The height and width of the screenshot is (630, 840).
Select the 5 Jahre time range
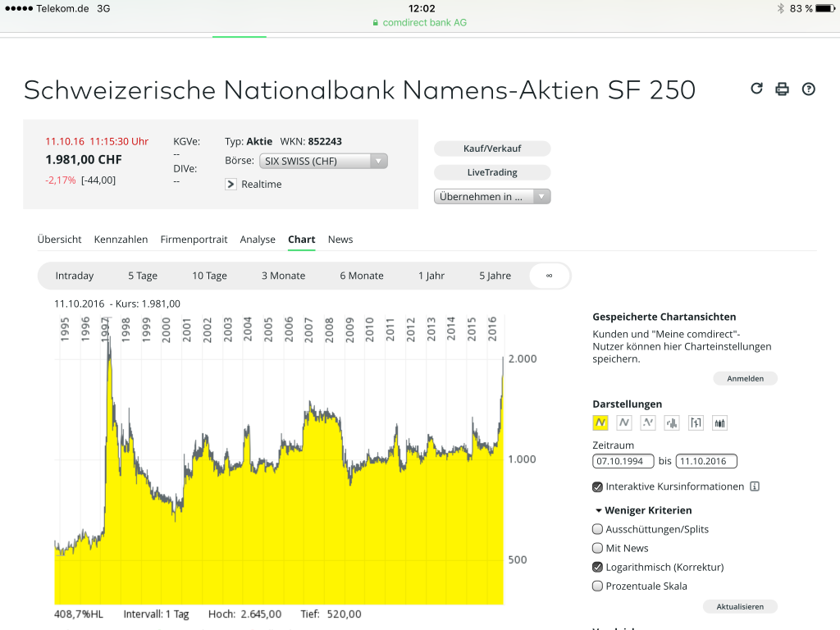(x=495, y=276)
